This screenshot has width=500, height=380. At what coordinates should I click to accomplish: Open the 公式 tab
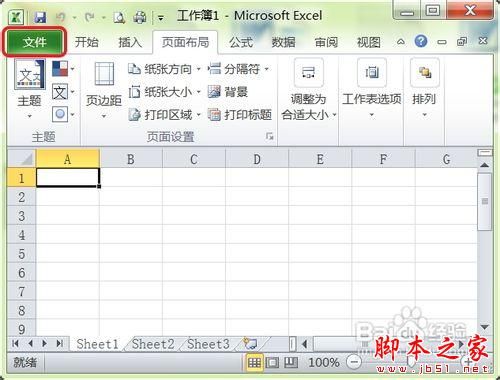click(x=241, y=42)
